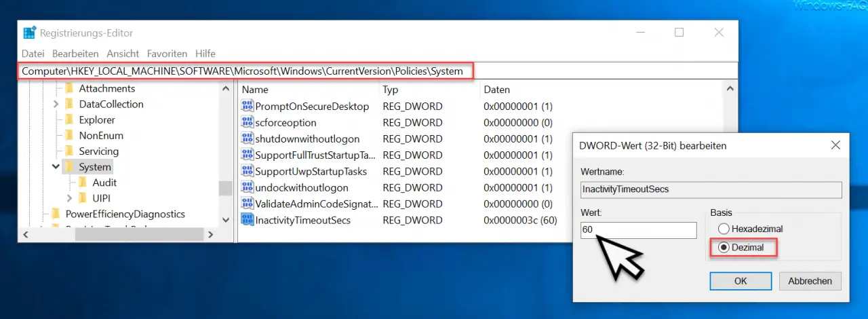Maximize the Registrierungs-Editor window
Image resolution: width=868 pixels, height=319 pixels.
click(679, 33)
